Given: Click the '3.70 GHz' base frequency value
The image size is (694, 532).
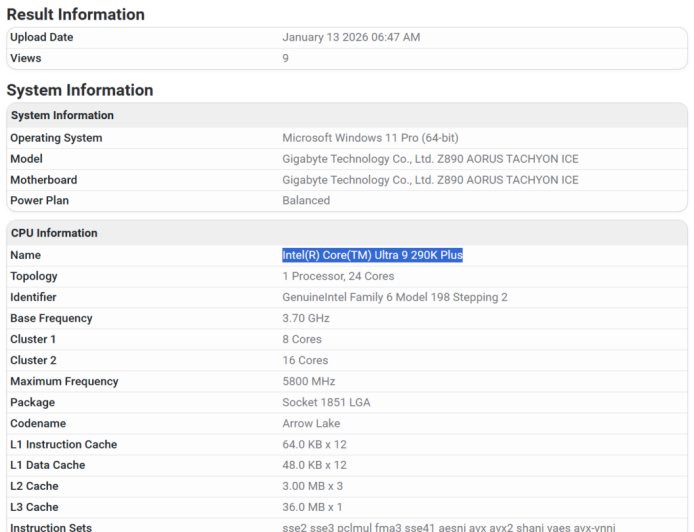Looking at the screenshot, I should (x=306, y=318).
